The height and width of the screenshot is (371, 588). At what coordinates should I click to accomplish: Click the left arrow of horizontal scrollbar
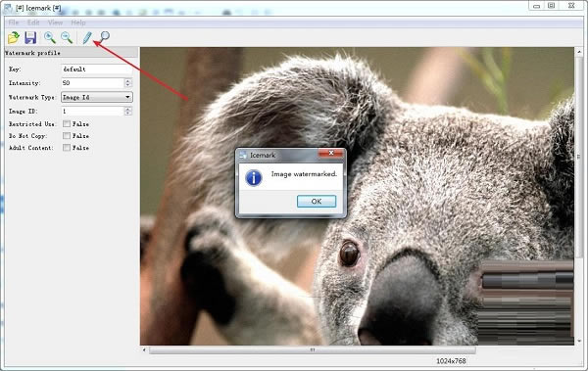(x=144, y=350)
